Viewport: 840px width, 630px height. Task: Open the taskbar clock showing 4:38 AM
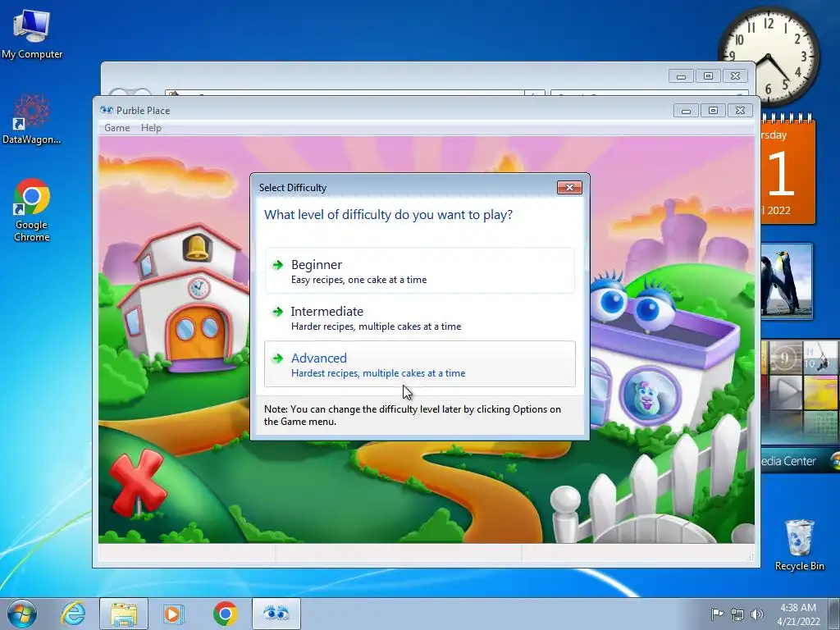point(798,614)
